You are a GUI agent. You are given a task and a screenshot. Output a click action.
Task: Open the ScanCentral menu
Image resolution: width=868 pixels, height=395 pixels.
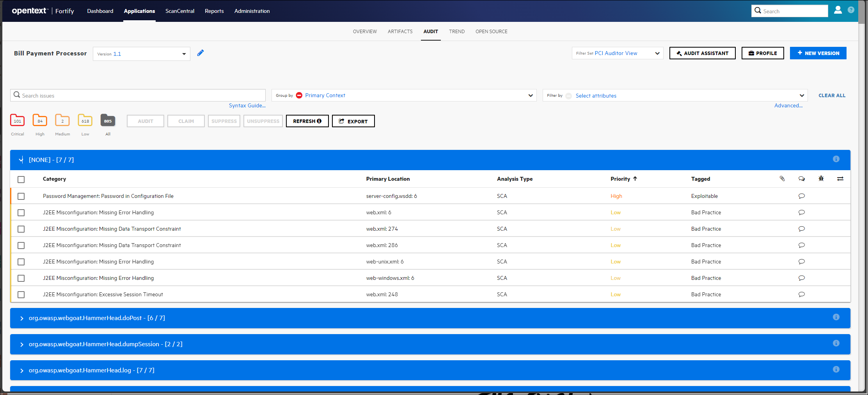(x=179, y=11)
